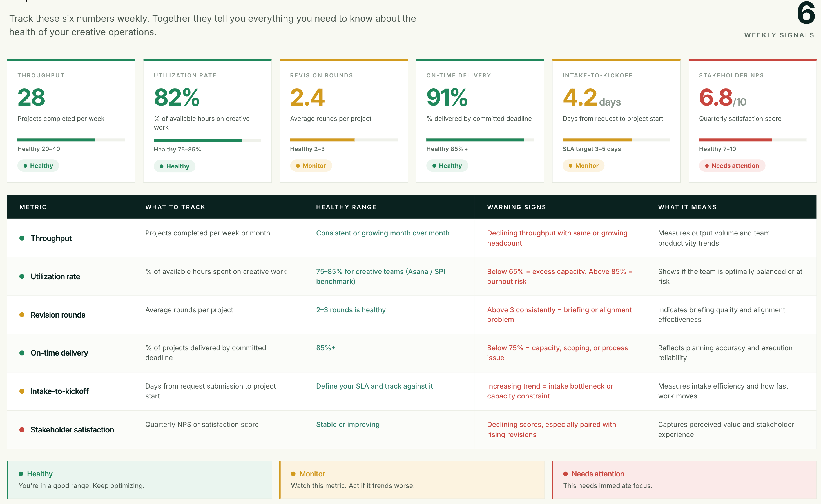821x504 pixels.
Task: Click the Revision Rounds progress bar
Action: [344, 140]
